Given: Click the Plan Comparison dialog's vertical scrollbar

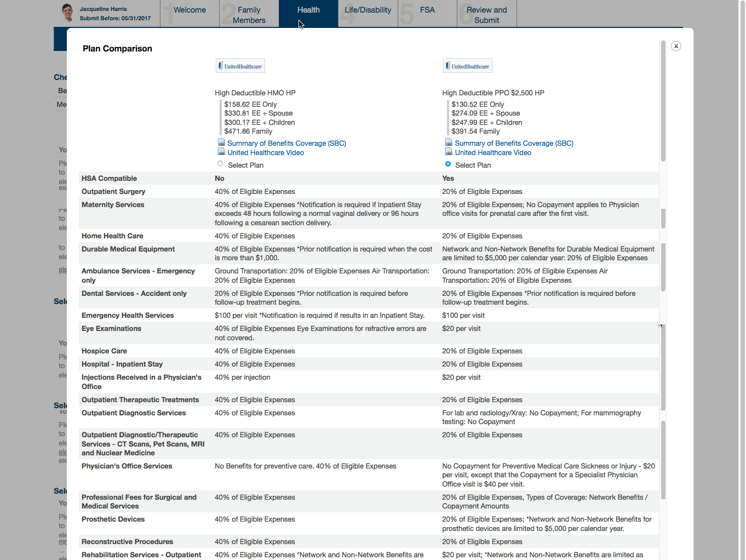Looking at the screenshot, I should pyautogui.click(x=663, y=101).
